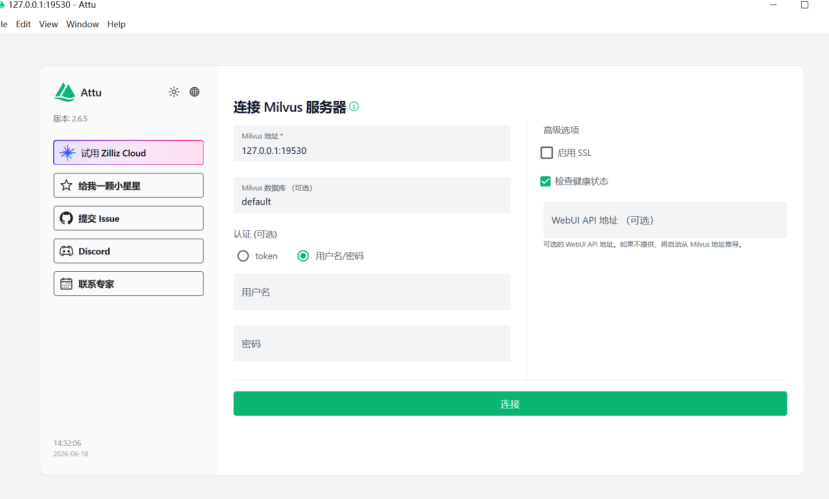Click the 2026-06-18 date text
Image resolution: width=829 pixels, height=499 pixels.
point(71,454)
